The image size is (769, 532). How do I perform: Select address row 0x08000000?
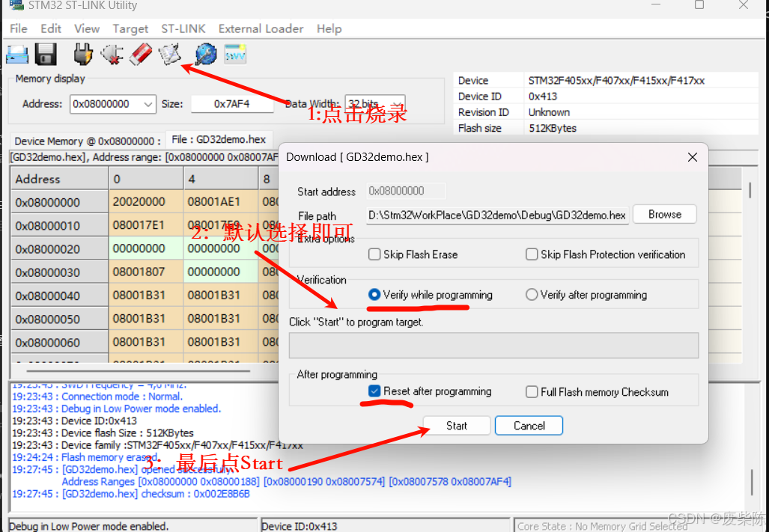[x=59, y=202]
